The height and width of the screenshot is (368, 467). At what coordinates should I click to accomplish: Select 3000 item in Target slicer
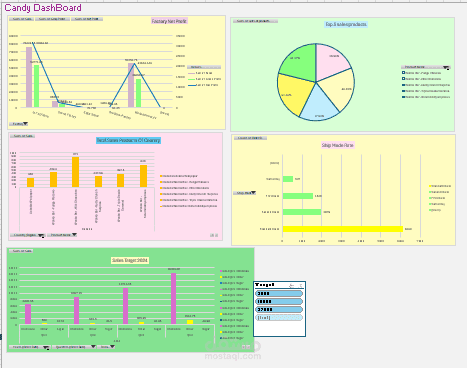279,294
